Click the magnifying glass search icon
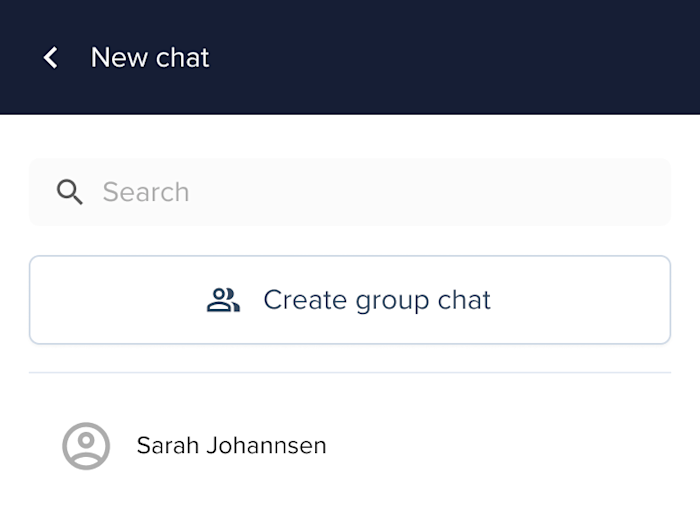This screenshot has width=700, height=518. coord(70,192)
